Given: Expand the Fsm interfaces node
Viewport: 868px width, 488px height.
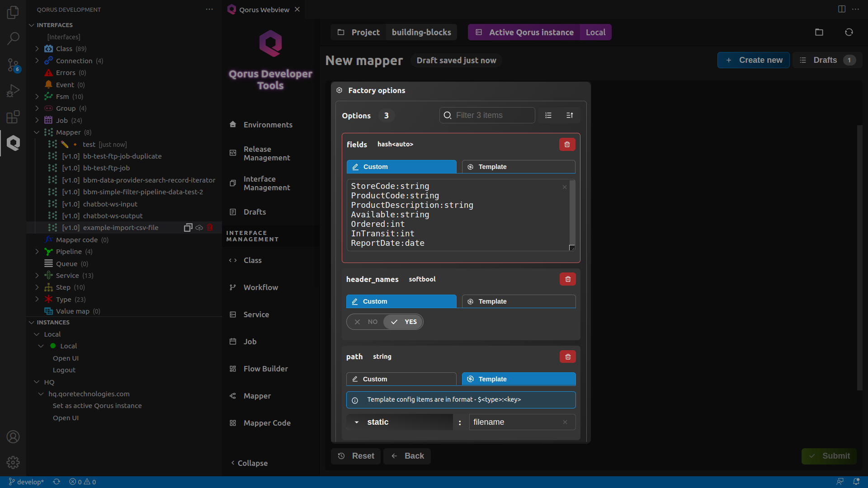Looking at the screenshot, I should coord(37,96).
